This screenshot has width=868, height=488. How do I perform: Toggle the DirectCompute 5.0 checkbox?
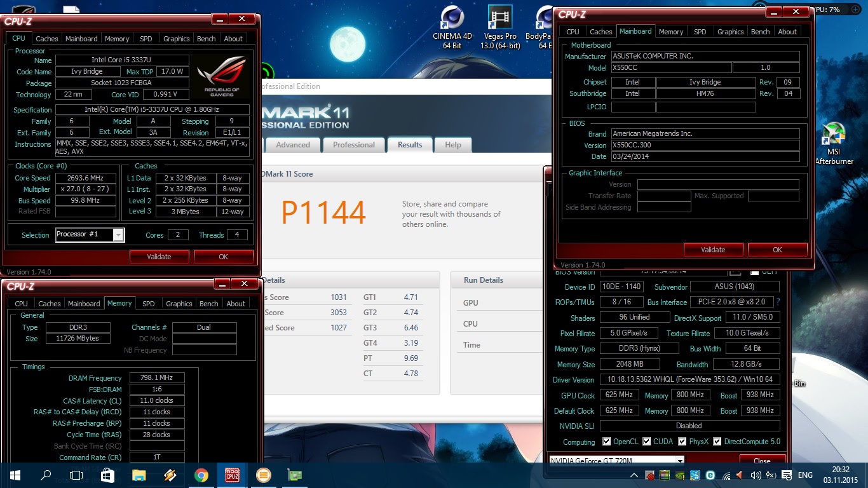(x=717, y=441)
